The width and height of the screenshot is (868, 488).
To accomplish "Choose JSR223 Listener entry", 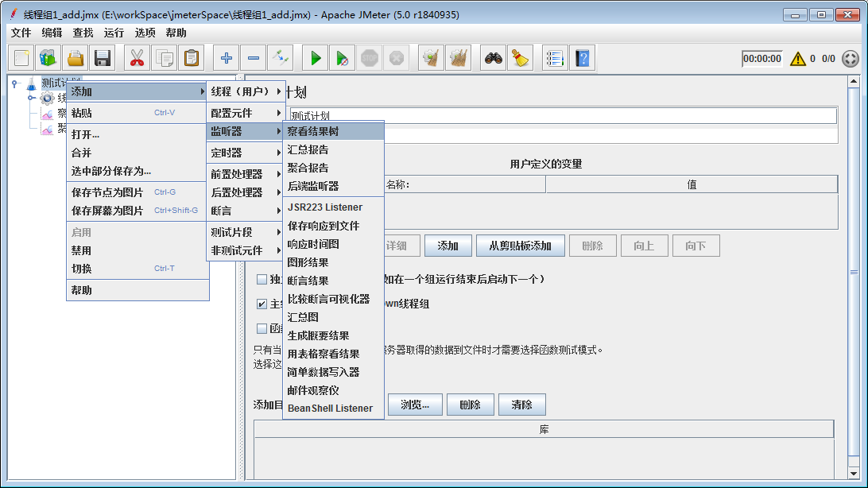I will click(x=333, y=207).
